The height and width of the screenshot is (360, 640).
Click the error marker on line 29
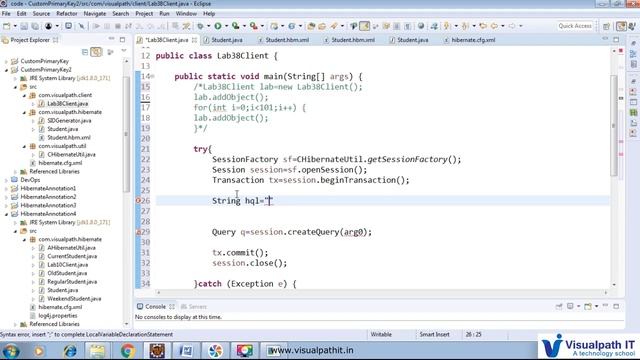[138, 232]
